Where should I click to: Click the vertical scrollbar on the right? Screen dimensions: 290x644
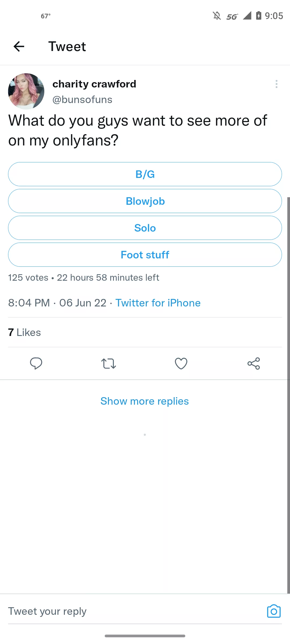(x=288, y=394)
